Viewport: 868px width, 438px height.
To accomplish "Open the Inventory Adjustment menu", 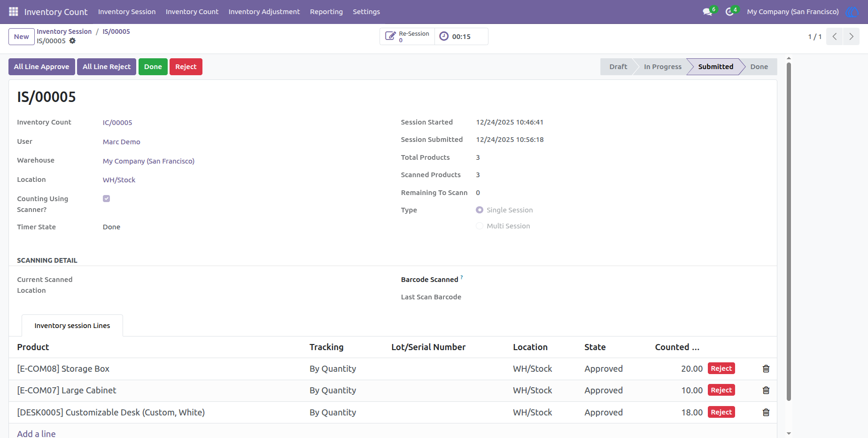I will [x=264, y=12].
